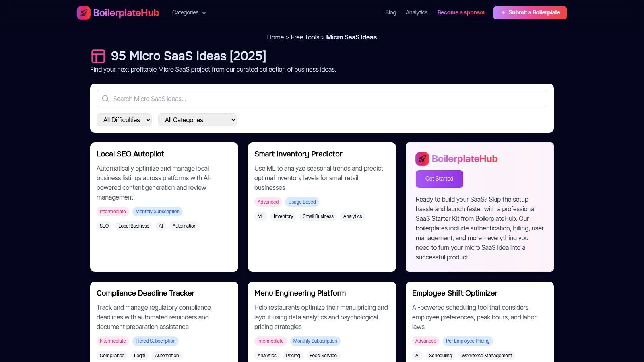Go to Analytics in the header
Image resolution: width=644 pixels, height=362 pixels.
417,12
